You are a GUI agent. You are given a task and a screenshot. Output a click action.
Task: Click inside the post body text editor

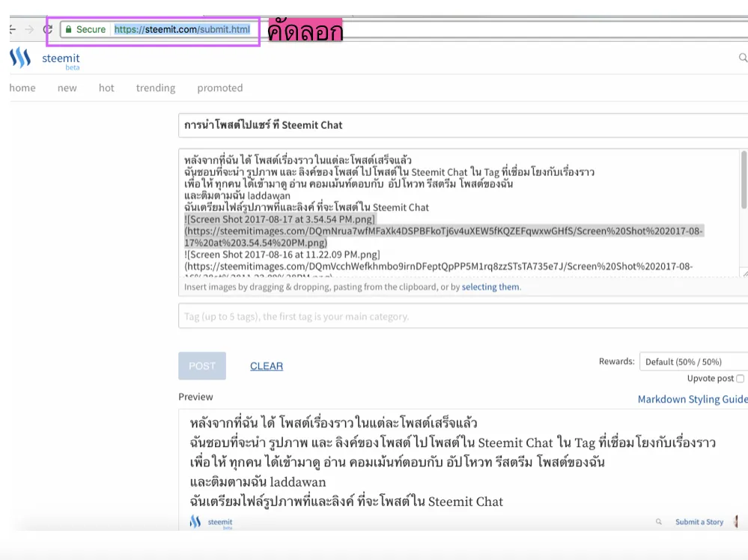click(459, 213)
